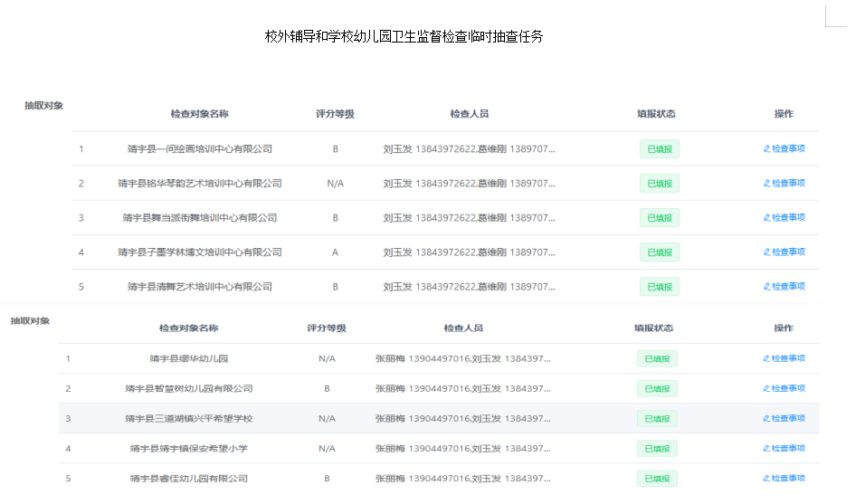
Task: Open 检查事项 for 靖宇县靖宇镇保安希望小学
Action: click(784, 448)
